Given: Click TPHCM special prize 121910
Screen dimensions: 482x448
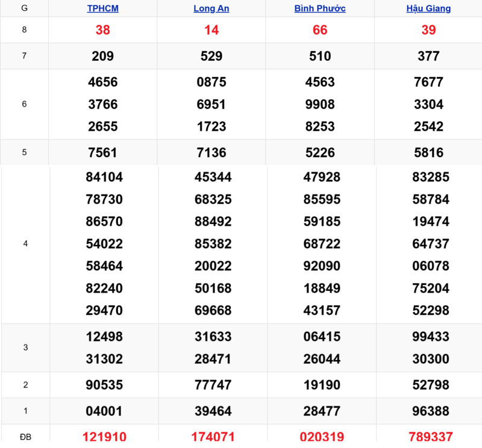Looking at the screenshot, I should pos(104,437).
